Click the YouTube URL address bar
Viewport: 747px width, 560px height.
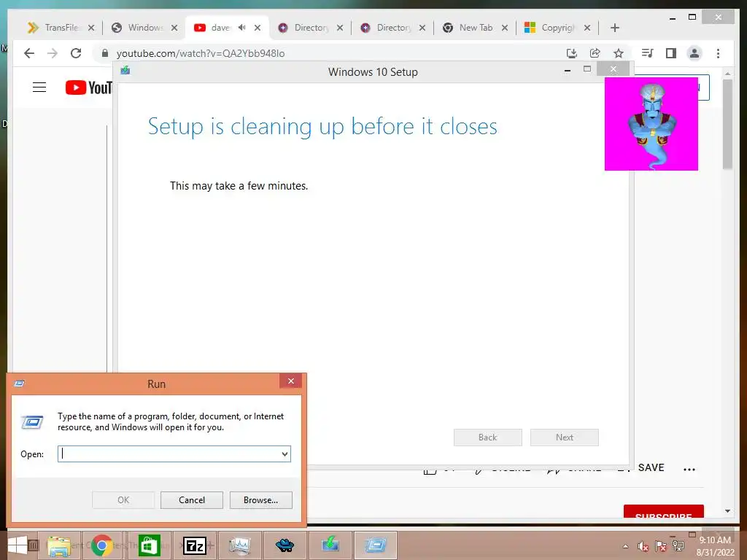333,53
